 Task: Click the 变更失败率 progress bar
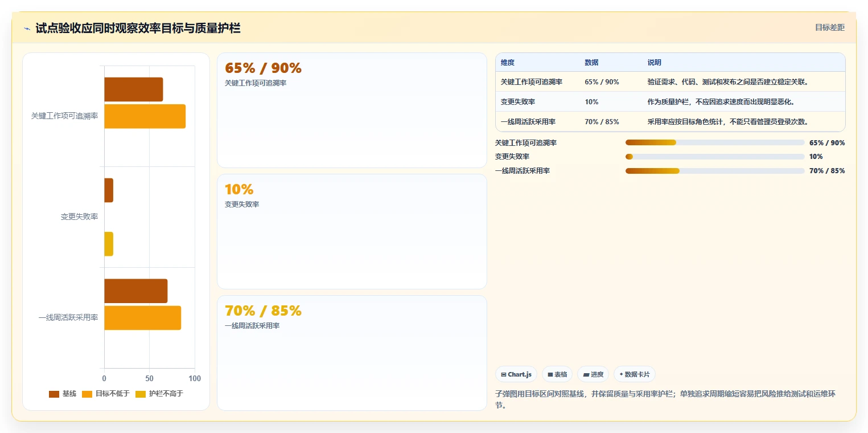click(x=715, y=157)
